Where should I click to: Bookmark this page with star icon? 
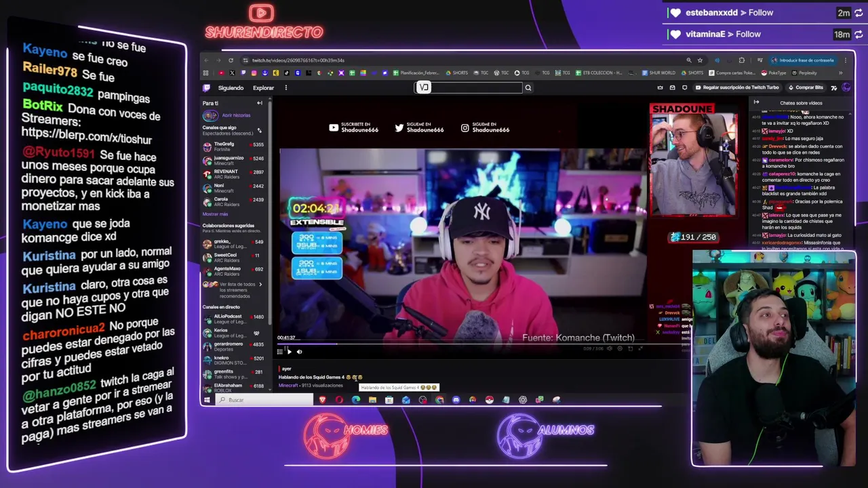pos(700,60)
